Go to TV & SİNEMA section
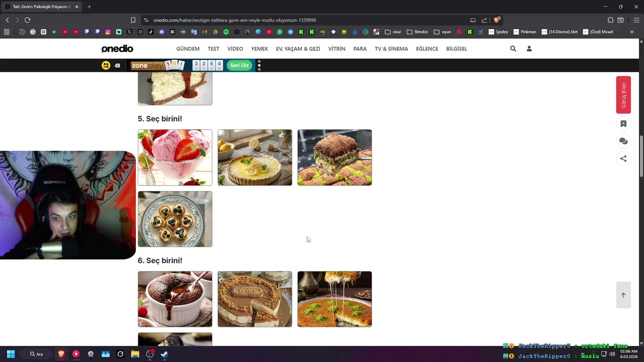This screenshot has height=362, width=644. point(391,49)
